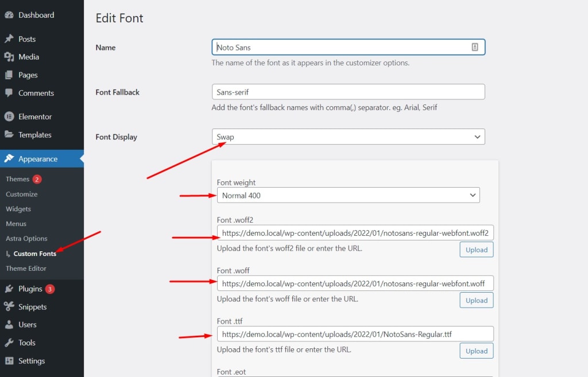Open the Customize submenu link
The width and height of the screenshot is (588, 377).
pos(22,194)
